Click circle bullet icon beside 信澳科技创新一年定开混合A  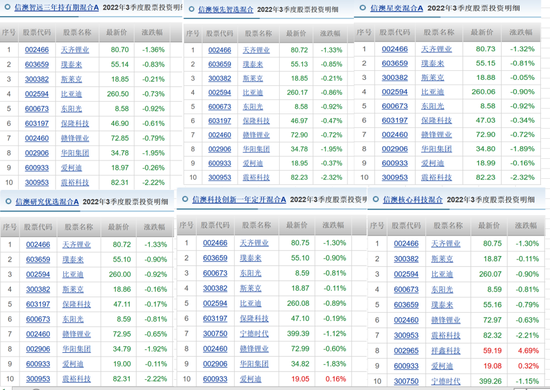(185, 199)
